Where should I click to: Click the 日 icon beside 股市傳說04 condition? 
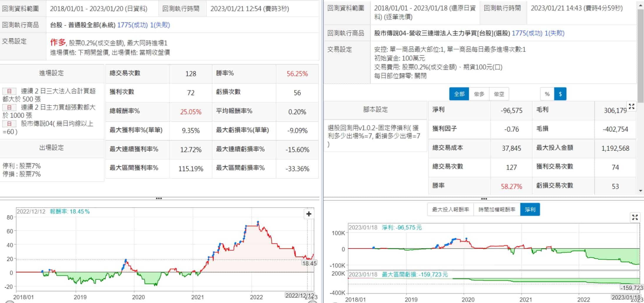point(9,124)
